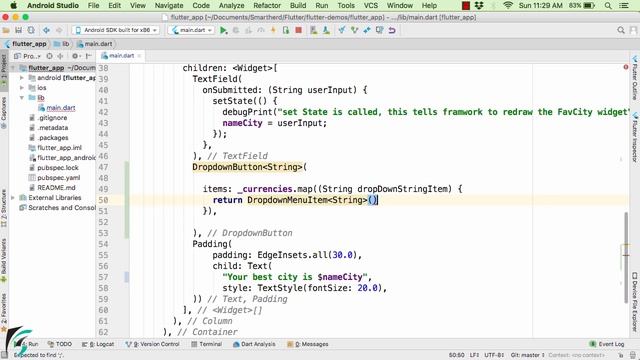Image resolution: width=640 pixels, height=360 pixels.
Task: Expand the android folder in the project tree
Action: [22, 78]
